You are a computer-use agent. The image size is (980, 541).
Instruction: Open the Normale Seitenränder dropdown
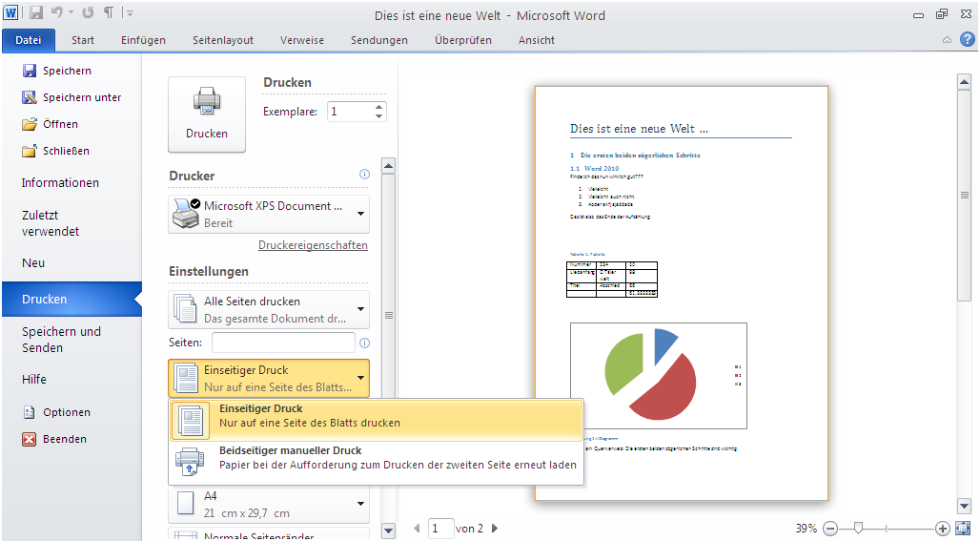coord(269,534)
